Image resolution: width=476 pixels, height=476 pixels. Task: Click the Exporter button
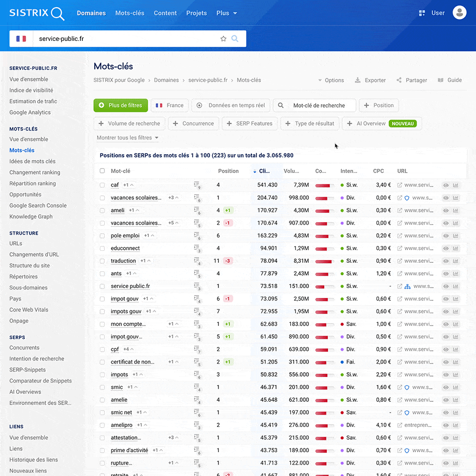coord(370,80)
